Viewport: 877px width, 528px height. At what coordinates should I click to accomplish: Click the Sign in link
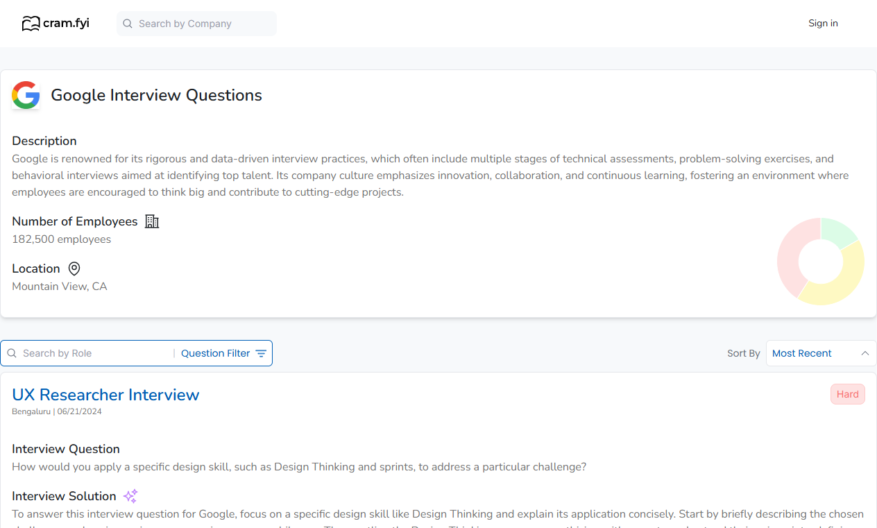click(823, 23)
